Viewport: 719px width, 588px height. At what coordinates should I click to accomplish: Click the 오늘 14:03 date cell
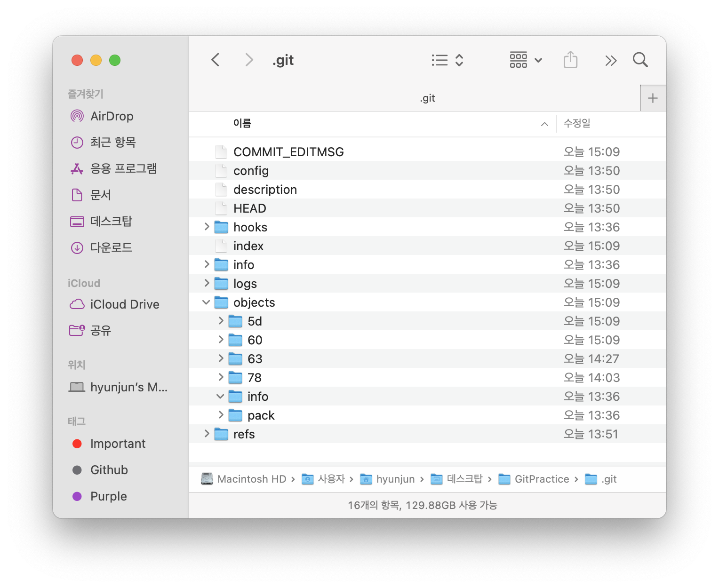pos(591,377)
